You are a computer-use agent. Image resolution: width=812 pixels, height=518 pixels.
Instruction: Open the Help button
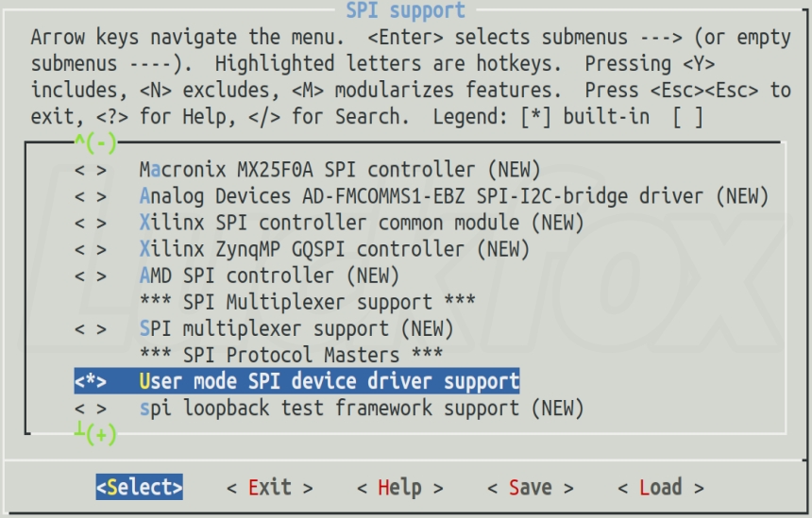(x=399, y=488)
